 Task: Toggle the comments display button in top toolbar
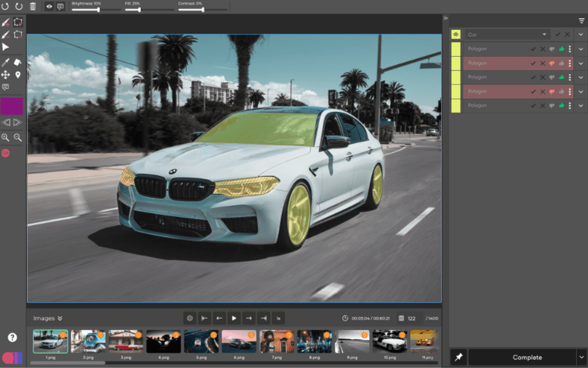pyautogui.click(x=60, y=6)
